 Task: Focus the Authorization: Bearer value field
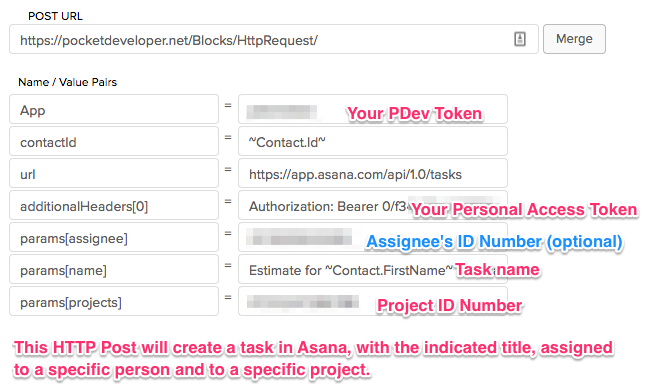pyautogui.click(x=373, y=205)
